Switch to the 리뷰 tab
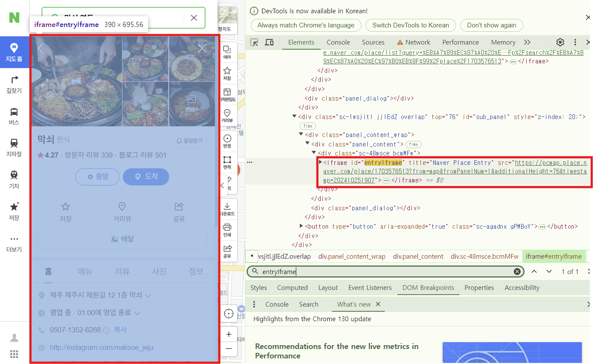The image size is (593, 364). (x=122, y=271)
